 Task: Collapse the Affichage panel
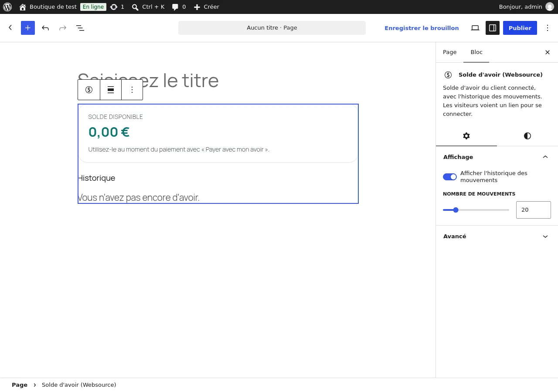pyautogui.click(x=497, y=157)
